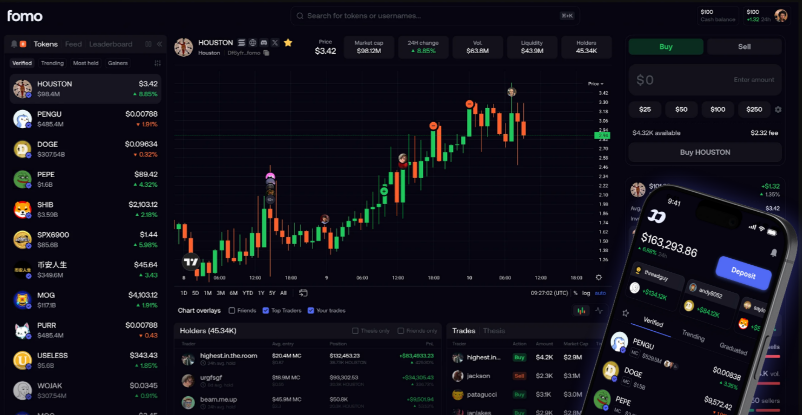Set chart range to 6M
Screen dimensions: 802x415
click(x=234, y=293)
